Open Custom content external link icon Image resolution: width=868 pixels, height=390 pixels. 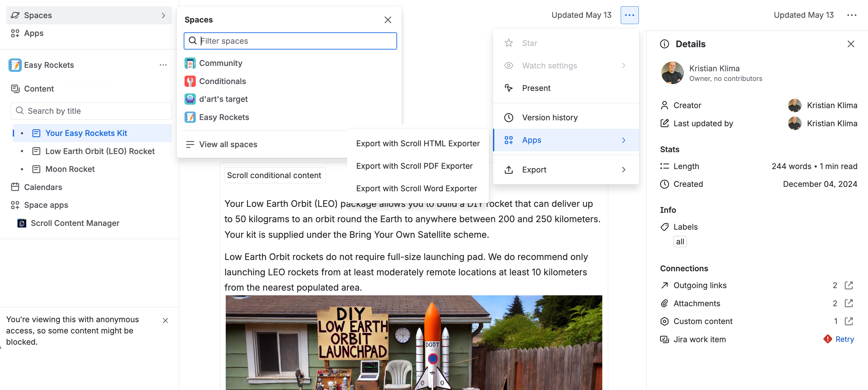tap(849, 321)
